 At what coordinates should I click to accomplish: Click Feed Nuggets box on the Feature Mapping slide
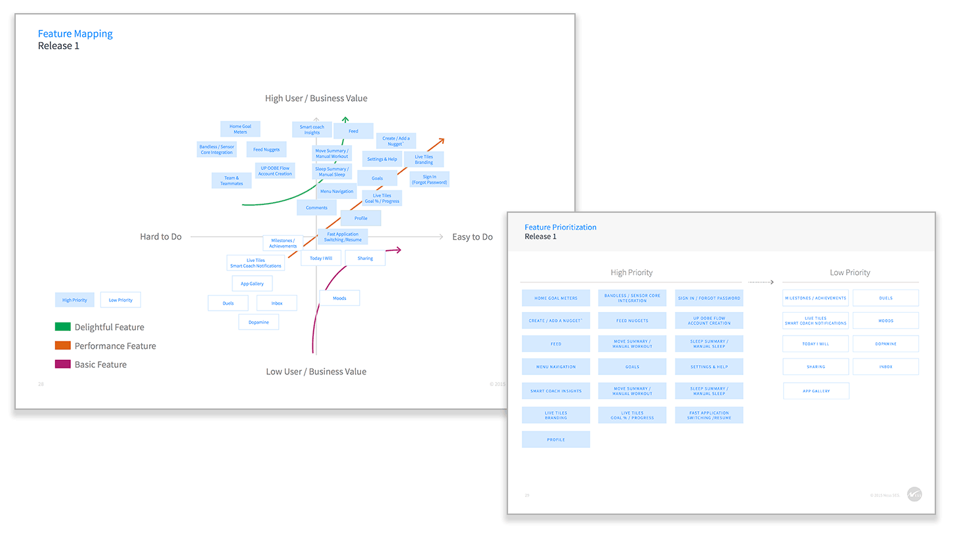point(266,149)
